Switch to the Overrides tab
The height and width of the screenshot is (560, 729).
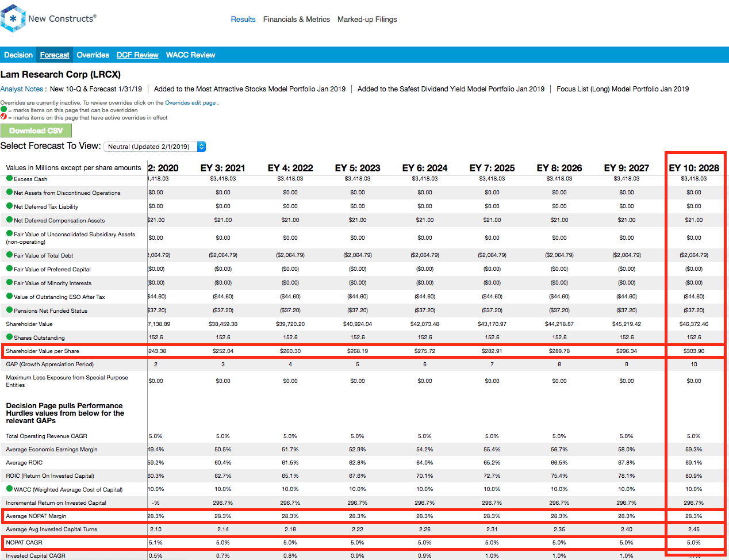pyautogui.click(x=93, y=55)
